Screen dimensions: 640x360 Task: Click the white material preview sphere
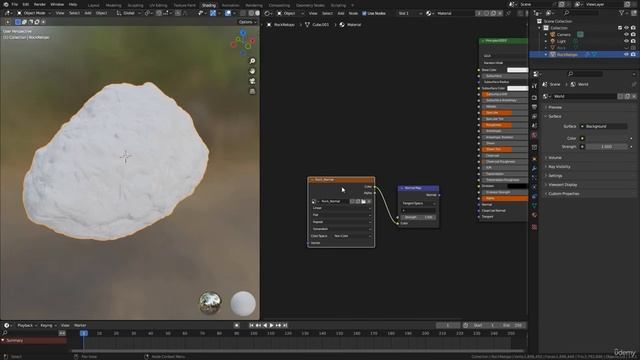(243, 303)
